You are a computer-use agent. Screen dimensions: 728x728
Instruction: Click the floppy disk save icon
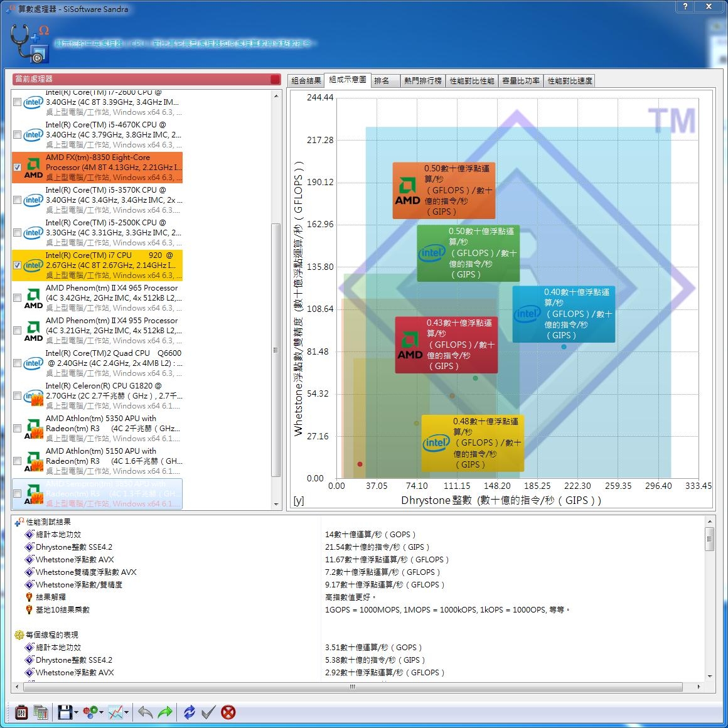coord(65,712)
